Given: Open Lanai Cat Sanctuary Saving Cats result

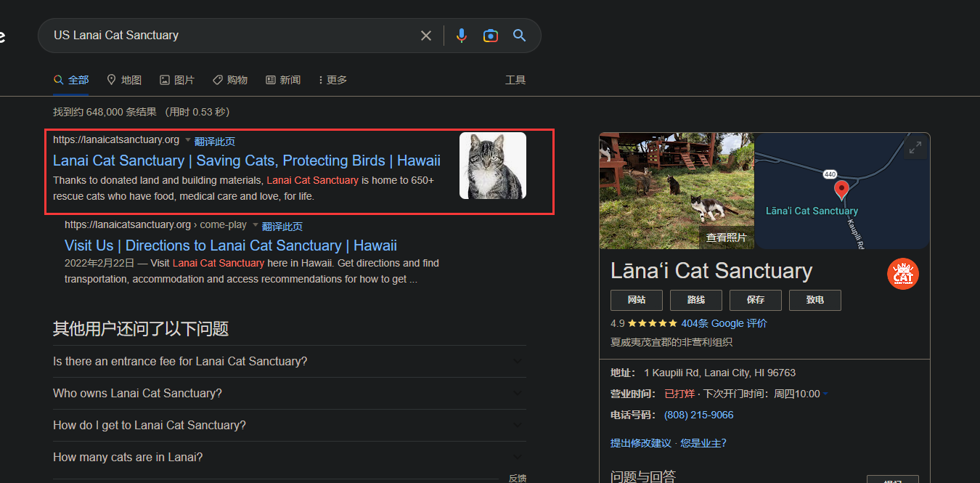Looking at the screenshot, I should tap(247, 161).
